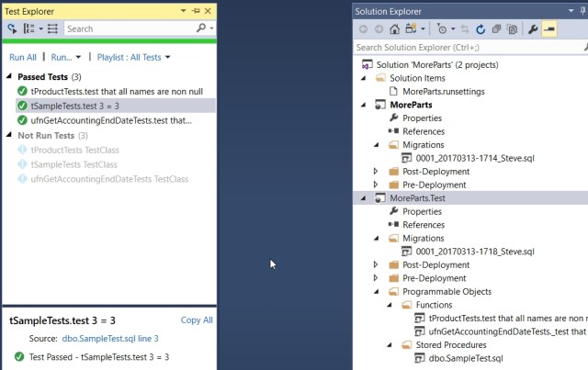Pin the Test Explorer panel
The image size is (588, 370).
click(x=197, y=11)
